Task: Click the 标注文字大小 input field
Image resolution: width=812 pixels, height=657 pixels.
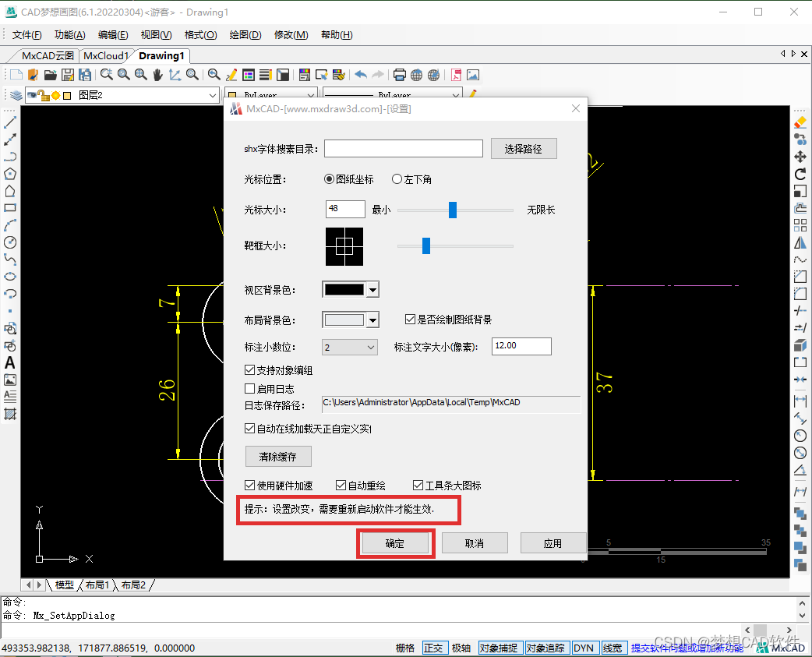Action: (x=521, y=346)
